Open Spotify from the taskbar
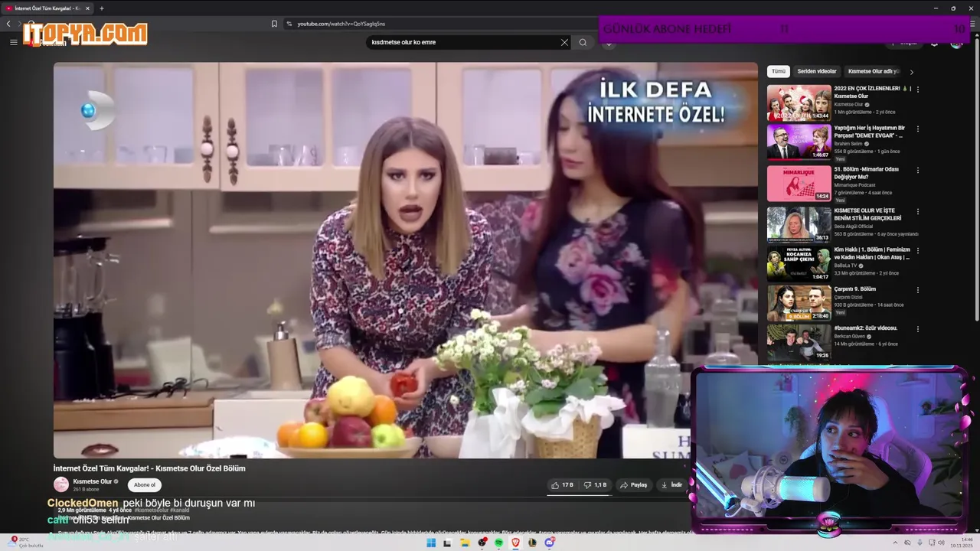The width and height of the screenshot is (980, 551). pyautogui.click(x=498, y=543)
